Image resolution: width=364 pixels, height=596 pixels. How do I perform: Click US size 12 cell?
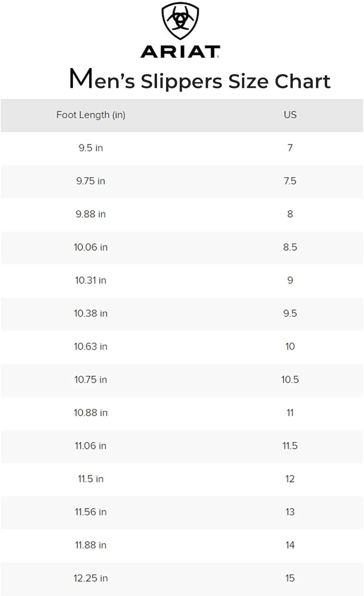(x=290, y=479)
